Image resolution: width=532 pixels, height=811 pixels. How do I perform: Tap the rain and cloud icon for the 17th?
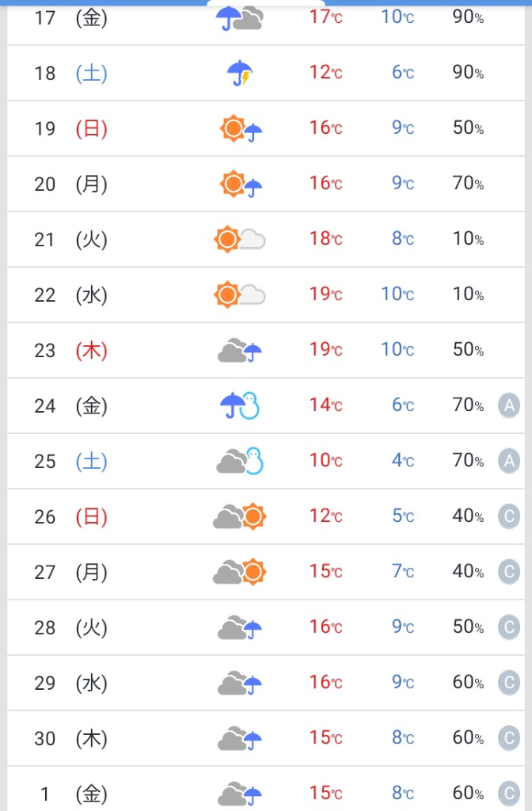click(239, 18)
